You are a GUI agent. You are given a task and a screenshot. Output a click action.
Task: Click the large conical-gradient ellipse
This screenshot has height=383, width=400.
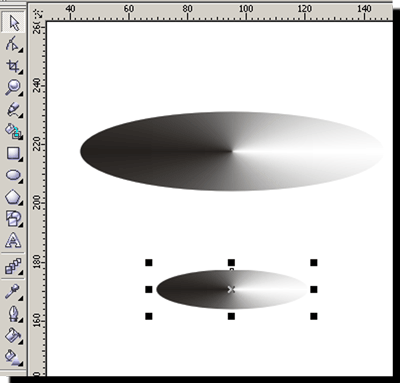pos(231,151)
